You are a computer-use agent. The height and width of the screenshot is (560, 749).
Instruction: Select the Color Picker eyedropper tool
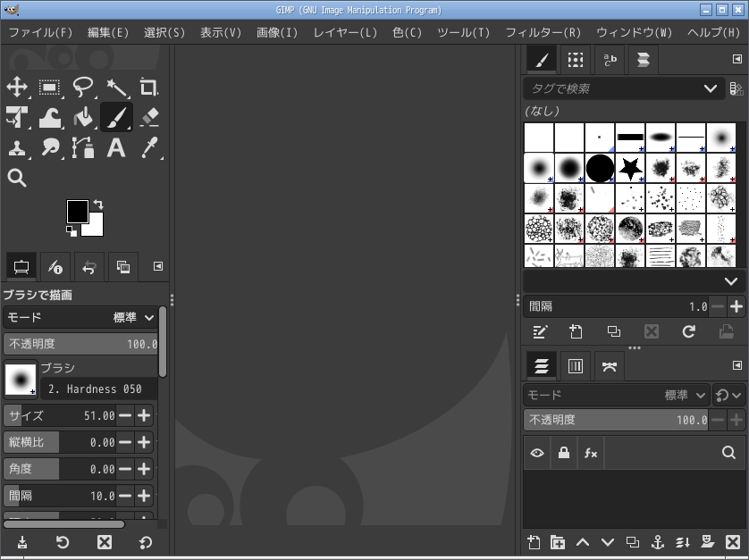148,147
